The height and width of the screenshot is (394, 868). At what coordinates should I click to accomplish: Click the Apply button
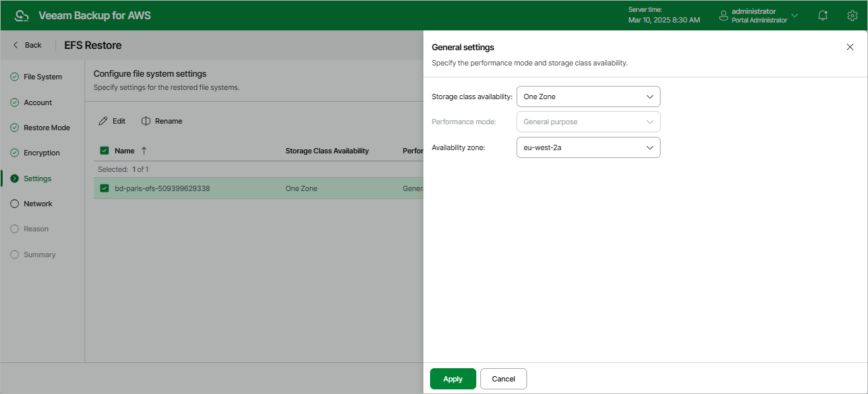(x=452, y=379)
